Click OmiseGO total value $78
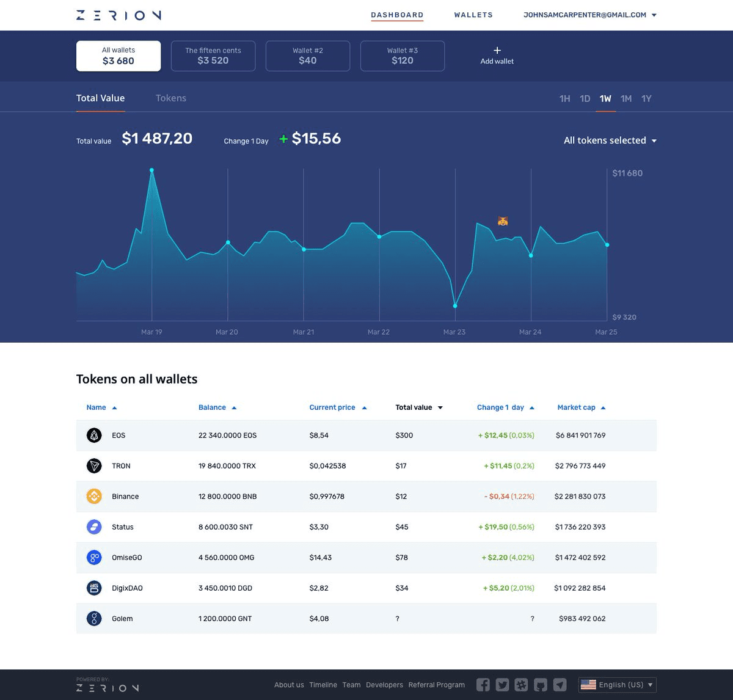Screen dimensions: 733x700 point(401,558)
